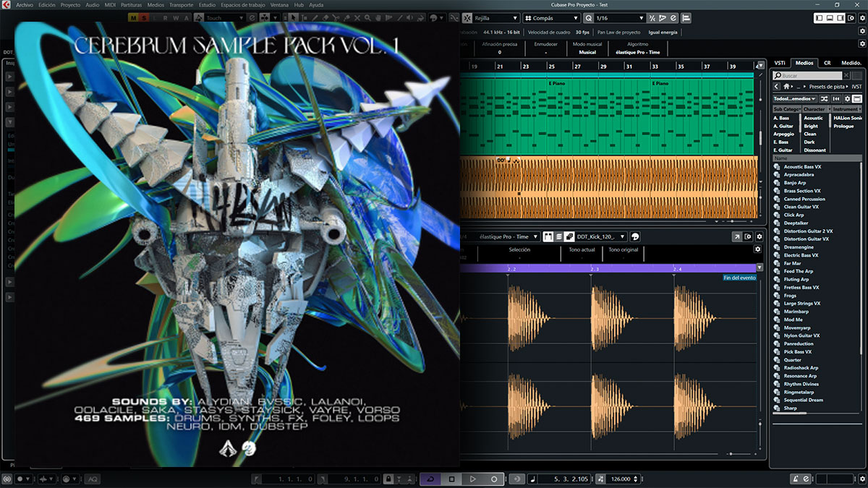
Task: Toggle Snap to Zero Crossing icon
Action: tap(454, 17)
